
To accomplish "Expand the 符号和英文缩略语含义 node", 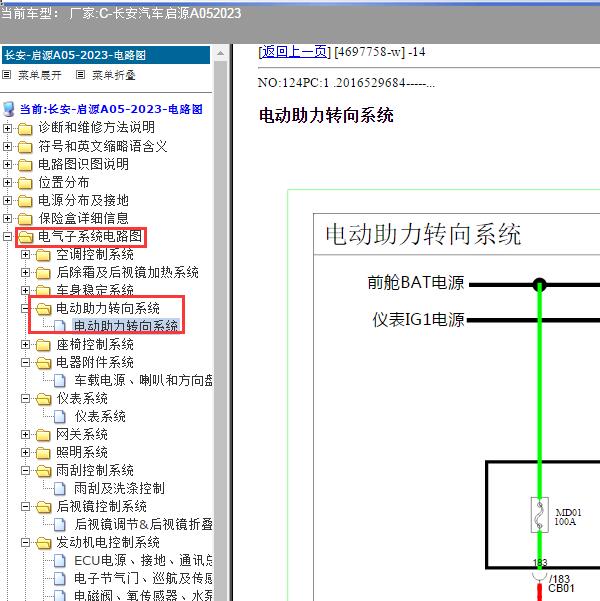I will coord(7,146).
